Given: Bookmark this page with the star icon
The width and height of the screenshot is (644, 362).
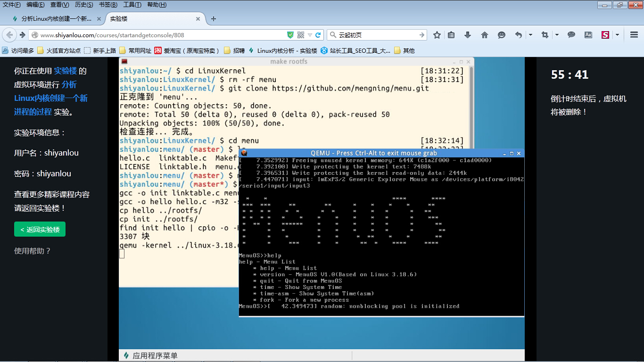Looking at the screenshot, I should tap(437, 35).
